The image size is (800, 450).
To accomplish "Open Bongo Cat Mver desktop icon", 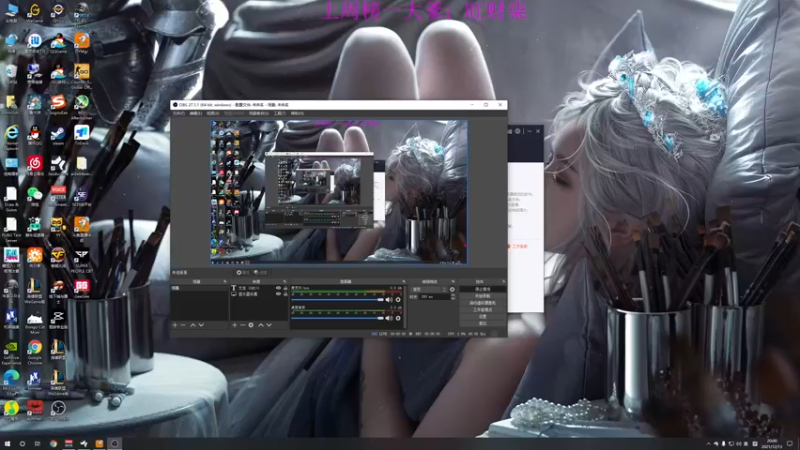I will click(x=35, y=322).
